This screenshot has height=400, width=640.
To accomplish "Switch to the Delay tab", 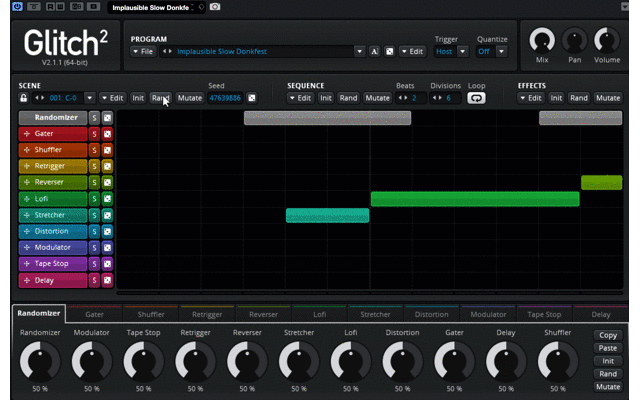I will 600,314.
